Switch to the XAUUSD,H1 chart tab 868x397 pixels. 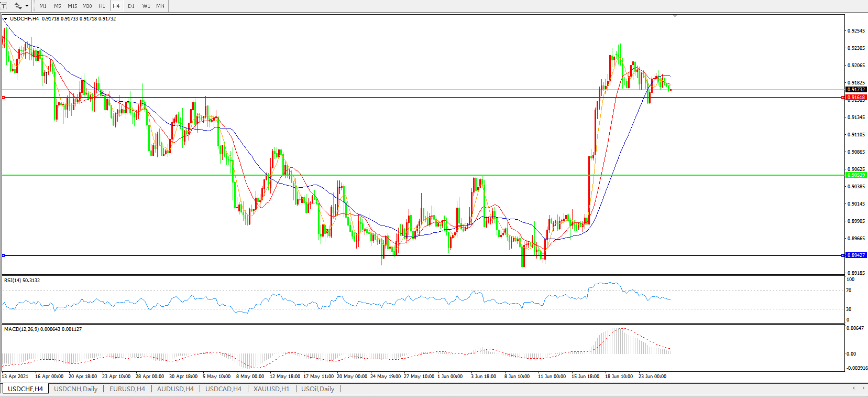tap(271, 389)
